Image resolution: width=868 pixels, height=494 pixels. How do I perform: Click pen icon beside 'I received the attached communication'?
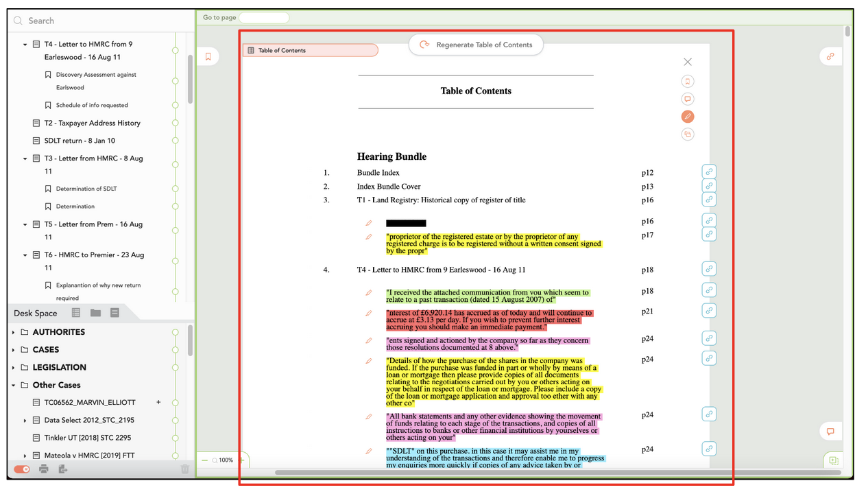(x=369, y=292)
